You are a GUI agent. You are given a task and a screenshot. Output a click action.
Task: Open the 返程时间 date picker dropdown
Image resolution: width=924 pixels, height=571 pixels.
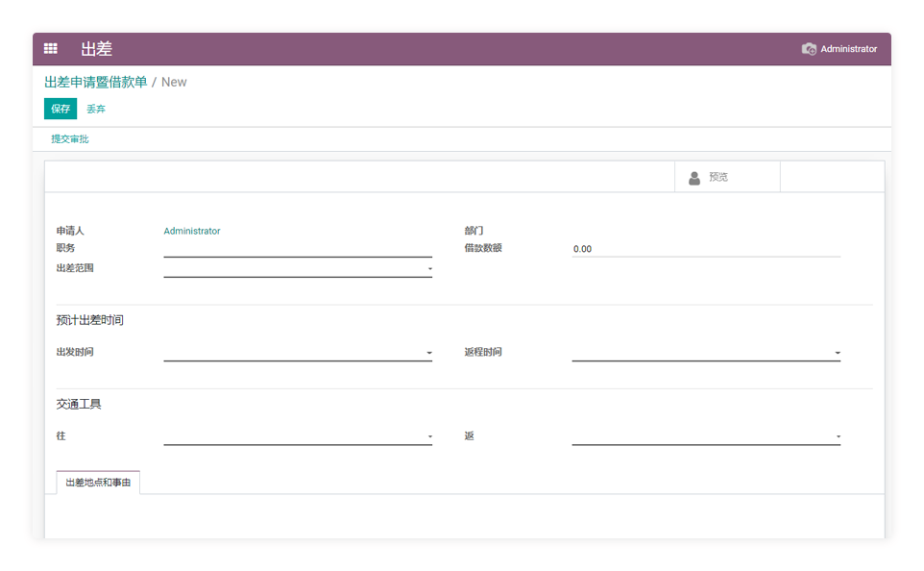pyautogui.click(x=705, y=353)
